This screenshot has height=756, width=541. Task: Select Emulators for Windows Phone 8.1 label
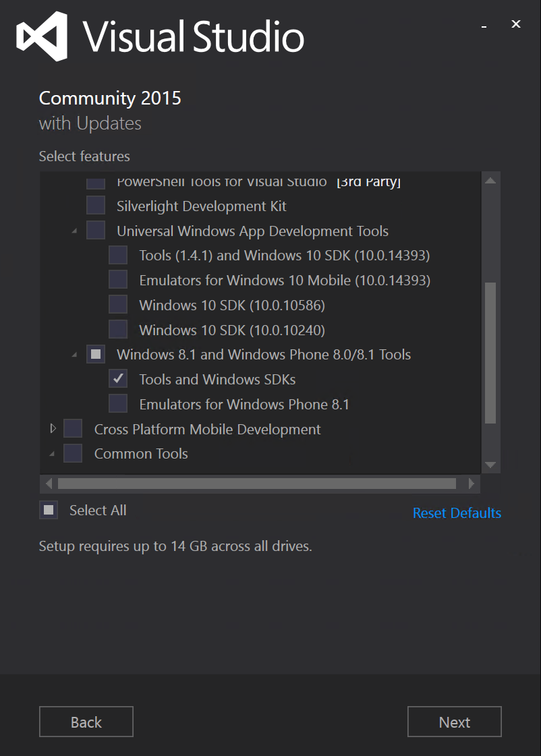[x=244, y=405]
